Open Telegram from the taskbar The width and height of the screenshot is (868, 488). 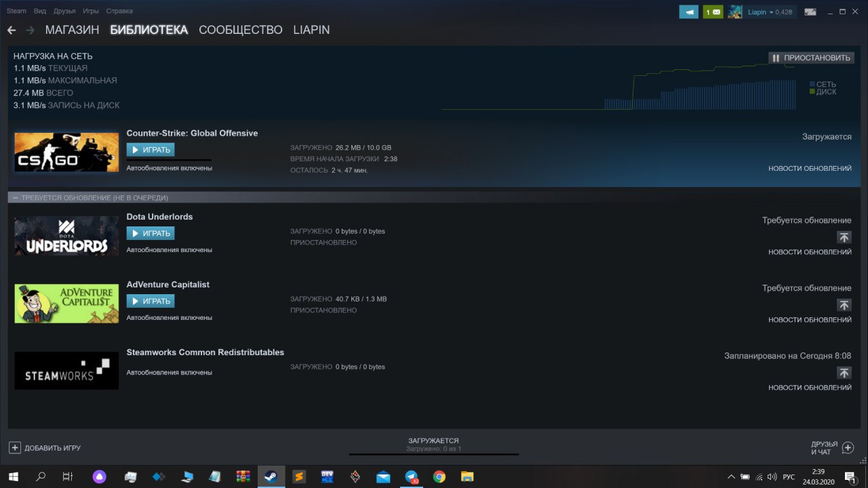tap(411, 477)
